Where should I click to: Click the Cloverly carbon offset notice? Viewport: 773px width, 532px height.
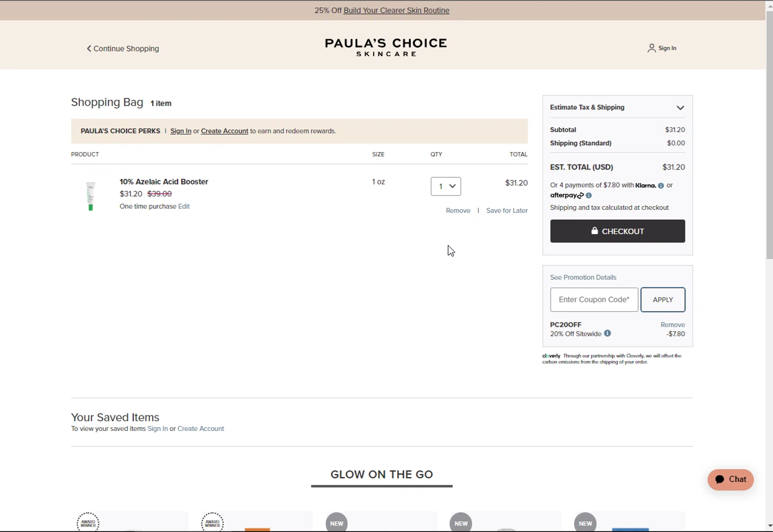pos(612,359)
